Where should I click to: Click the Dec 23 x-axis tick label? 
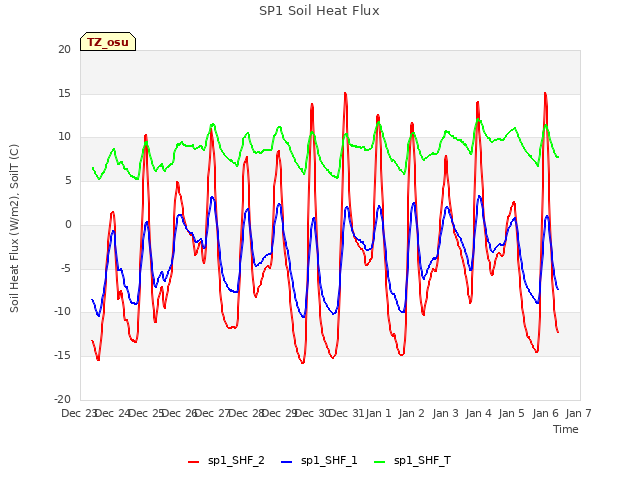[x=79, y=413]
